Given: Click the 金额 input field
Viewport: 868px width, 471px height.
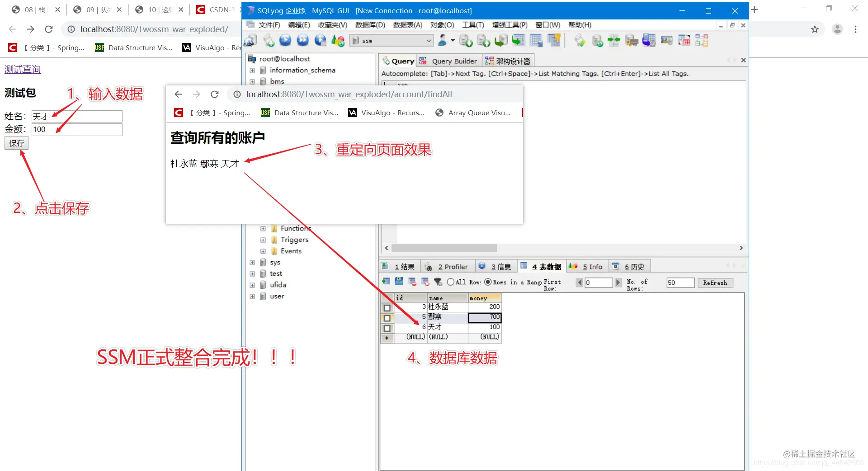Looking at the screenshot, I should 77,130.
